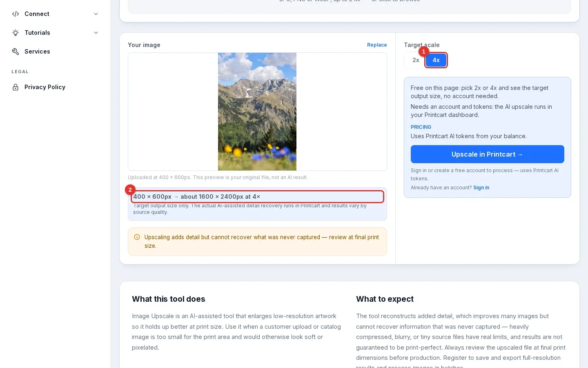Select the 4x target scale

(x=436, y=60)
